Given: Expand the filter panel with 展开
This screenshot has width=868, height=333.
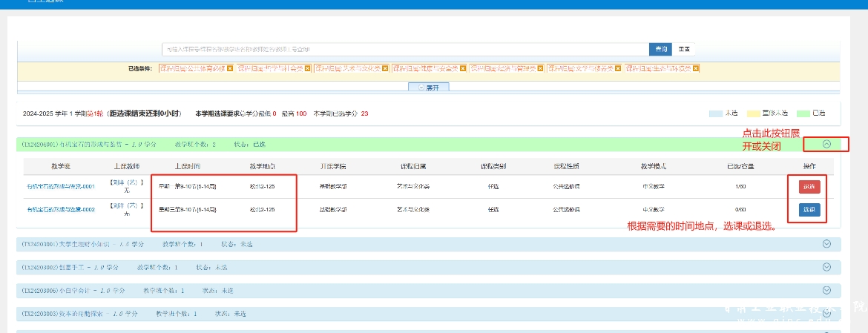Looking at the screenshot, I should (x=429, y=87).
